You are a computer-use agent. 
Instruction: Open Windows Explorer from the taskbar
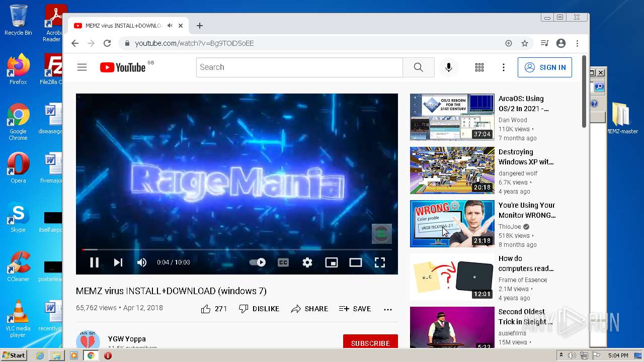pos(57,355)
